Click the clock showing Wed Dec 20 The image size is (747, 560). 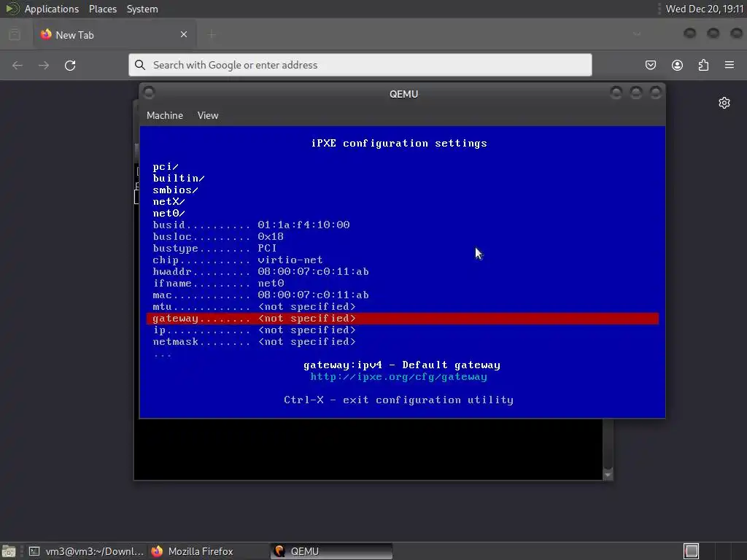click(x=705, y=9)
